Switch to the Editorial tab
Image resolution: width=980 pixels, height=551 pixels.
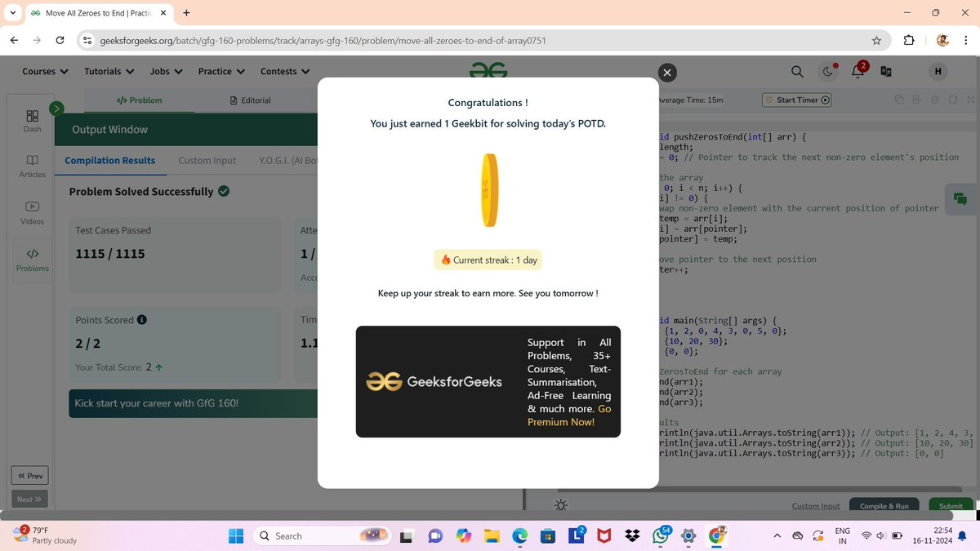click(x=250, y=100)
